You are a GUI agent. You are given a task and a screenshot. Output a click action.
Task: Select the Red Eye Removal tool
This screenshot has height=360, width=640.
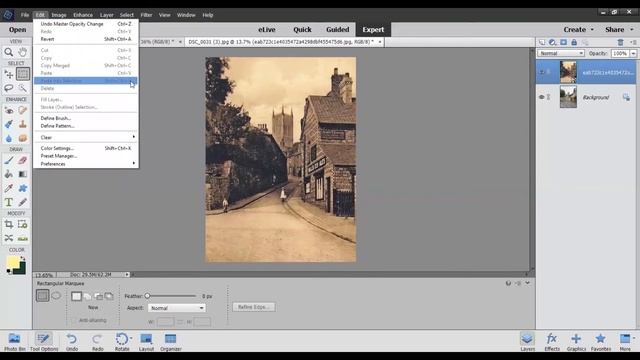click(x=9, y=110)
